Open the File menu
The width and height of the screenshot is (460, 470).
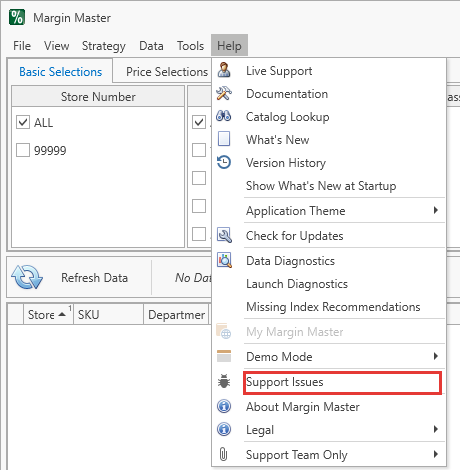click(22, 46)
